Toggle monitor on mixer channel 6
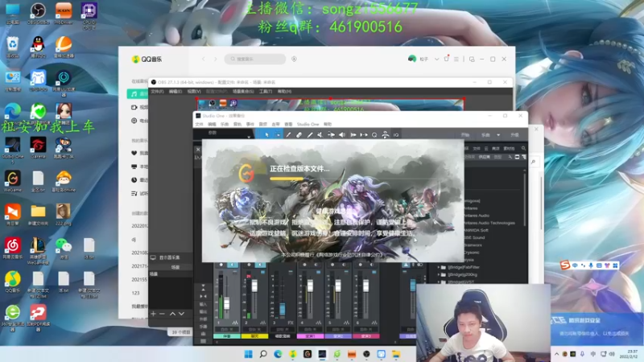644x362 pixels. pyautogui.click(x=372, y=265)
